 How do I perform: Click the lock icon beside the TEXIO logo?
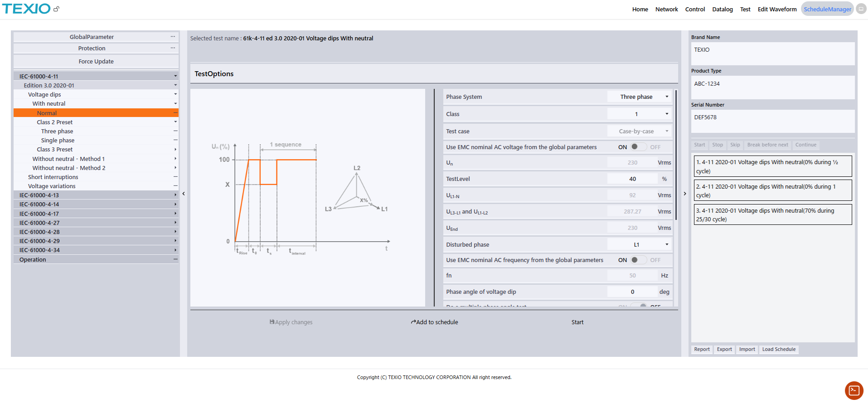tap(56, 9)
